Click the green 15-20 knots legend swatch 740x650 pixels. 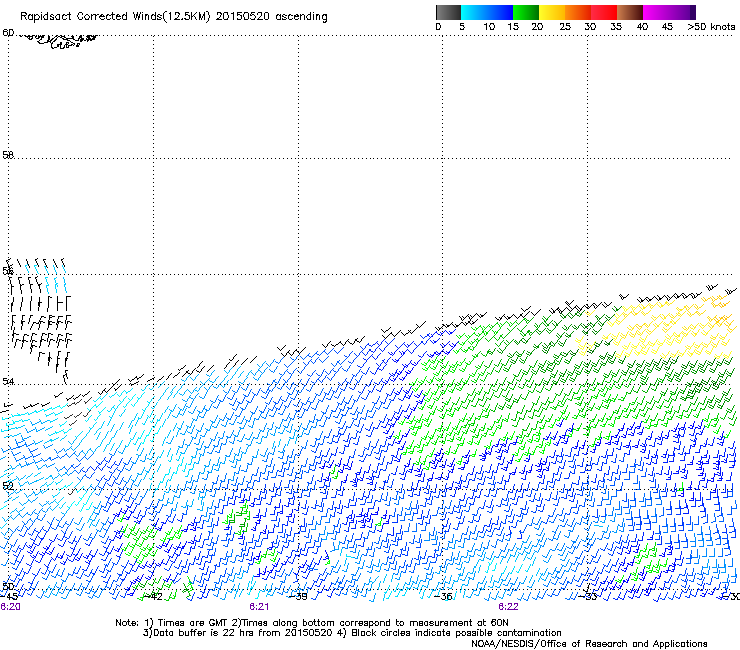point(526,12)
